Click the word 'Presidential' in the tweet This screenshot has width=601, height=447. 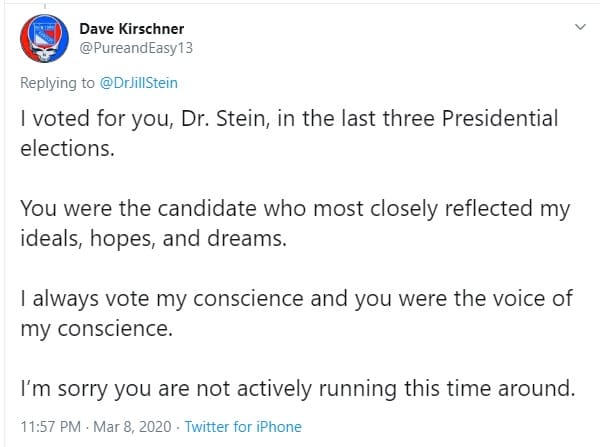coord(500,118)
